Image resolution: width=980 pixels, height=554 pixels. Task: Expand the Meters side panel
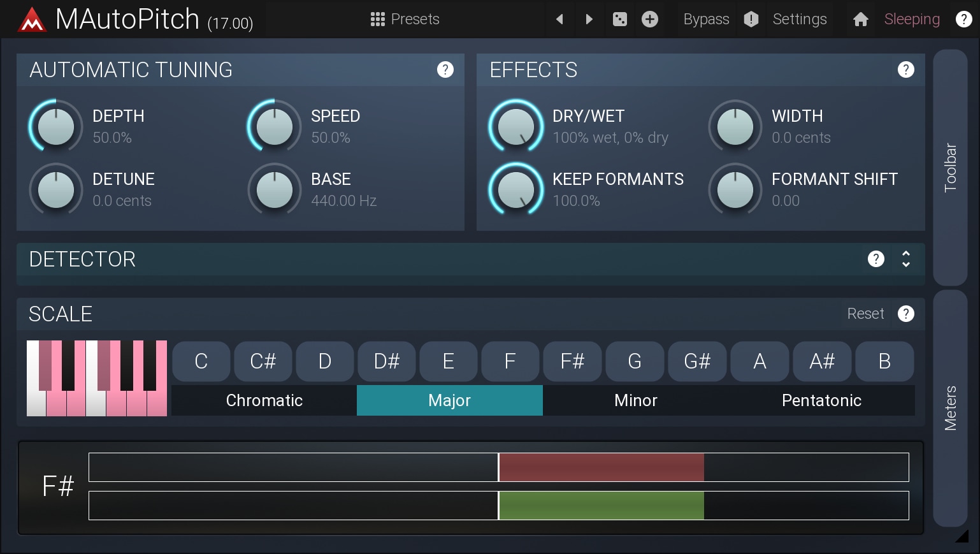950,408
